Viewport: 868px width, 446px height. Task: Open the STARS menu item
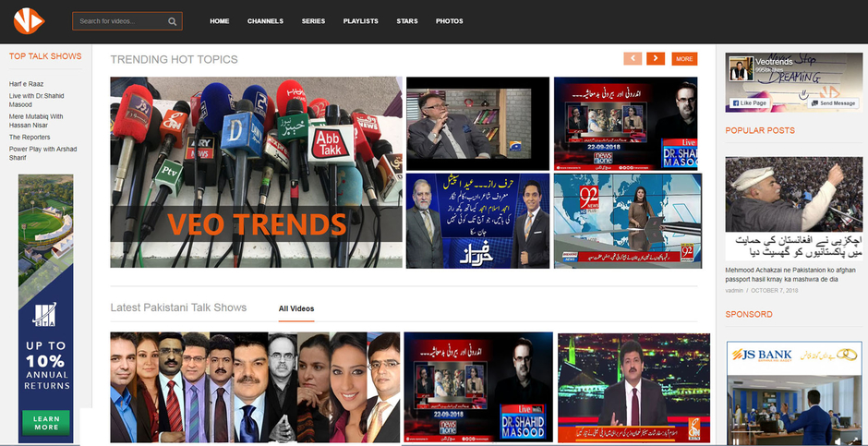click(407, 21)
